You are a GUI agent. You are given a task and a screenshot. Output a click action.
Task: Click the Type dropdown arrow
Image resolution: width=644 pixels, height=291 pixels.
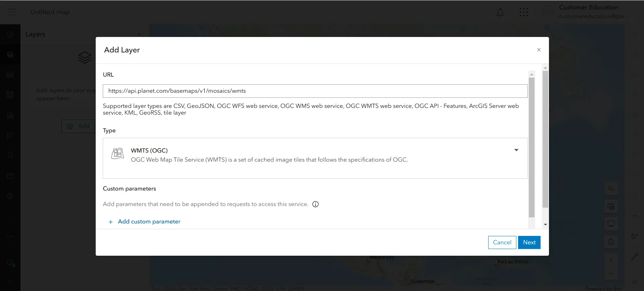click(x=516, y=150)
